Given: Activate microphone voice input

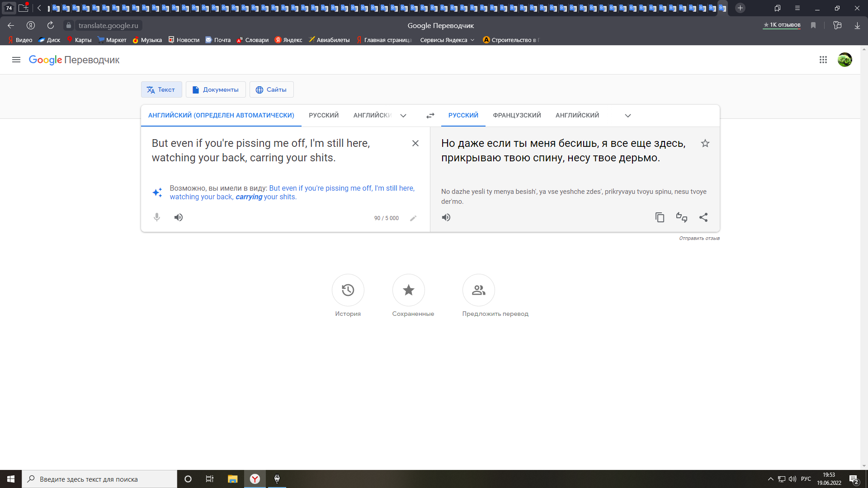Looking at the screenshot, I should pos(157,217).
